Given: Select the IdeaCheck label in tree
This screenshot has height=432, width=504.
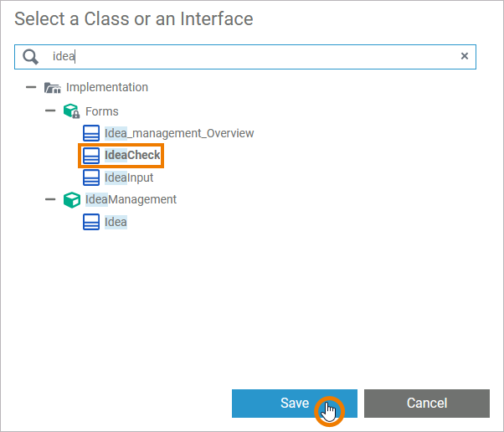Looking at the screenshot, I should pyautogui.click(x=132, y=156).
